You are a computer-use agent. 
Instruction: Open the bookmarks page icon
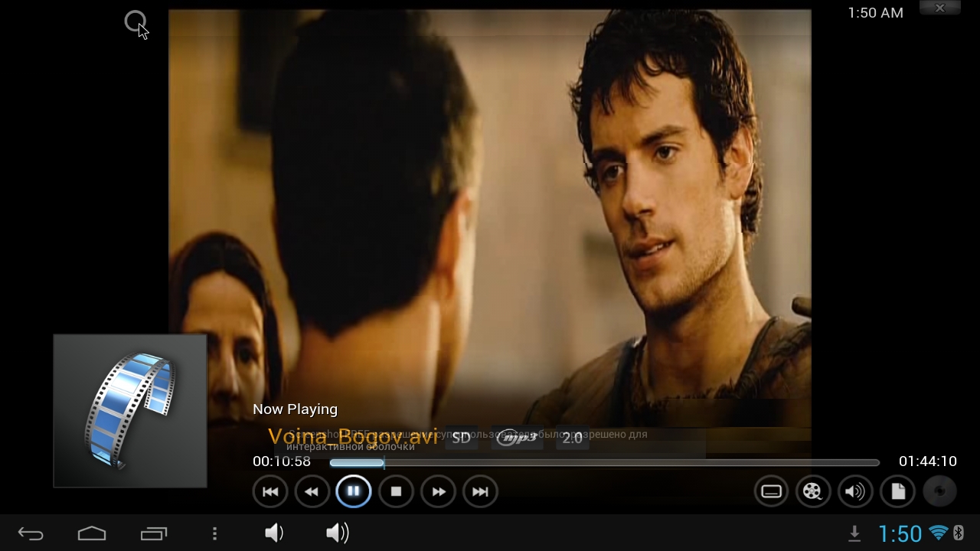tap(897, 491)
